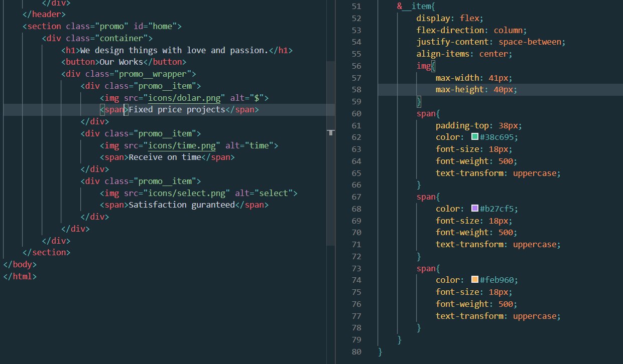
Task: Click the 'justify-content: space-between;' declaration
Action: point(491,42)
